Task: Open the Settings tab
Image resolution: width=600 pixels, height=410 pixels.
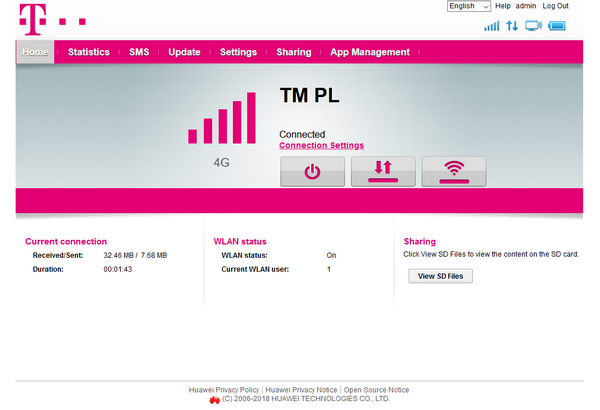Action: point(238,52)
